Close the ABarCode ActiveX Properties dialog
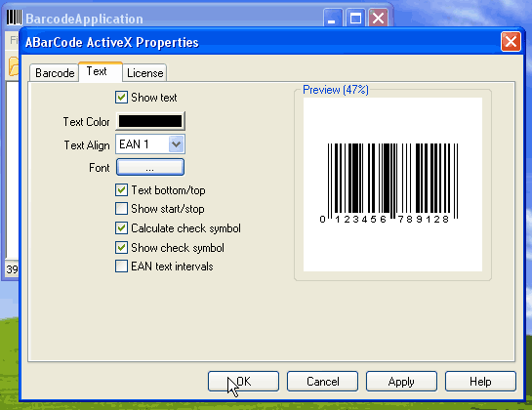The height and width of the screenshot is (410, 532). tap(511, 42)
